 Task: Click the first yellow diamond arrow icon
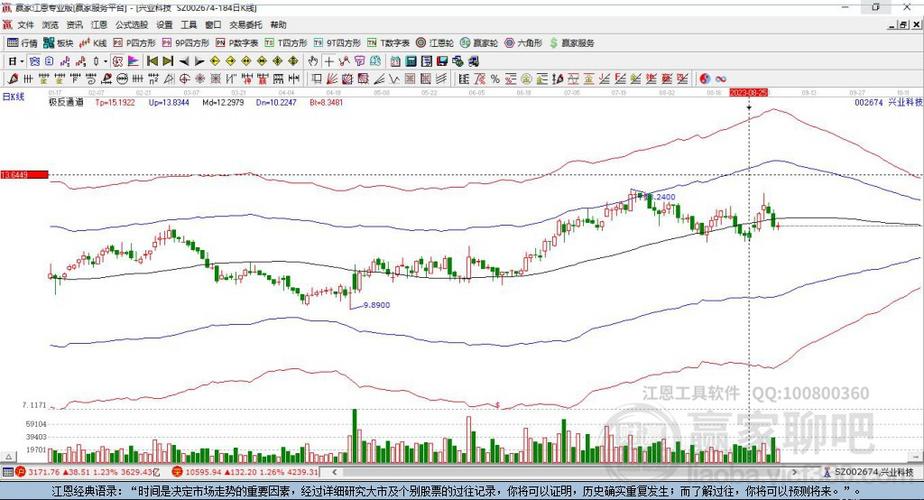click(x=215, y=61)
